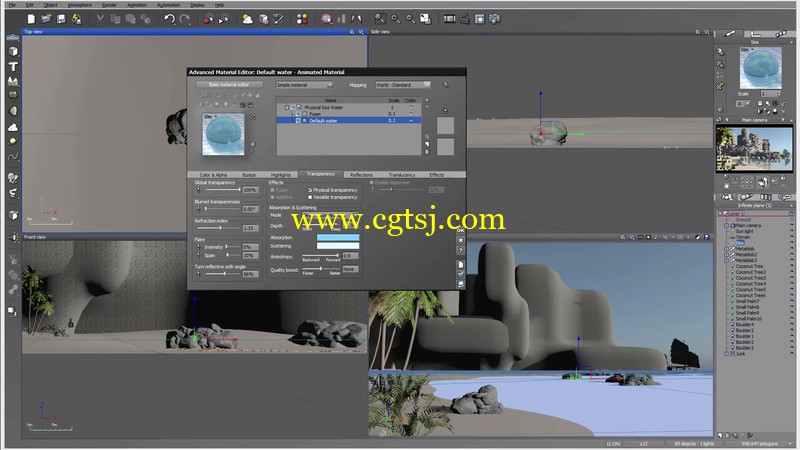Viewport: 800px width, 450px height.
Task: Click the four colored spheres toolbar icon
Action: click(302, 19)
